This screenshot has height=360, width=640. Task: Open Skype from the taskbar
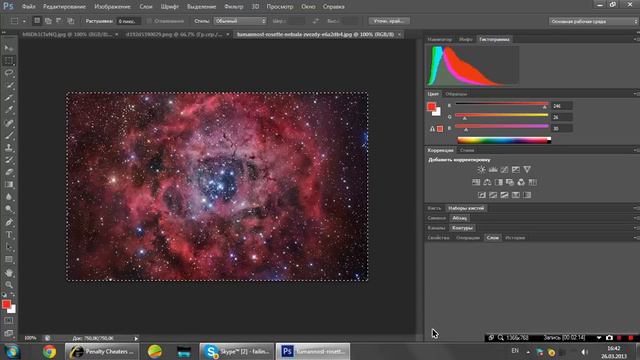click(237, 351)
